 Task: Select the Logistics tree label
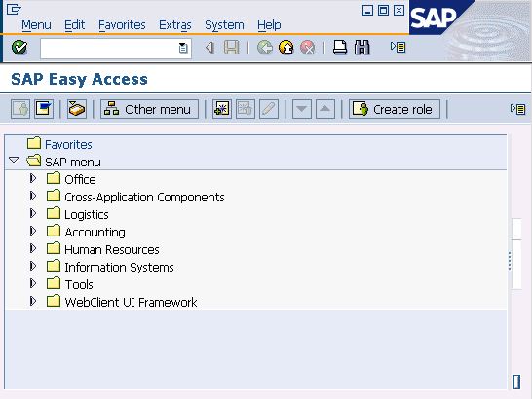tap(87, 215)
